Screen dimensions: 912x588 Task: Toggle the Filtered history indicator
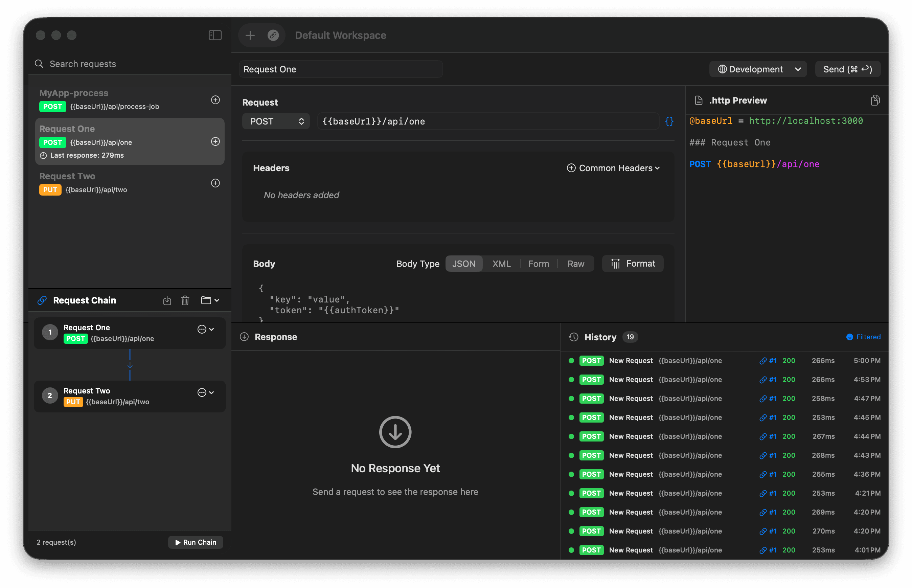tap(863, 337)
